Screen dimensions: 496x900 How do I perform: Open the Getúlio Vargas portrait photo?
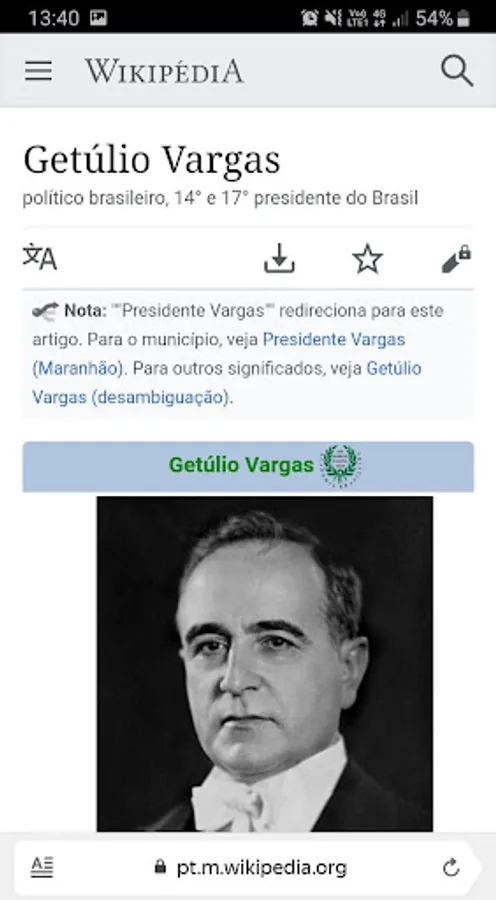pos(265,664)
